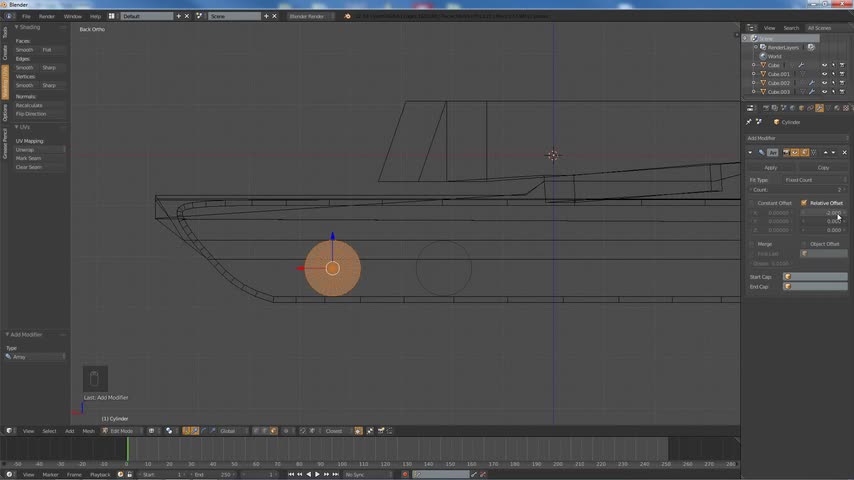Toggle visibility eye for Cube
The width and height of the screenshot is (854, 480).
click(x=824, y=65)
